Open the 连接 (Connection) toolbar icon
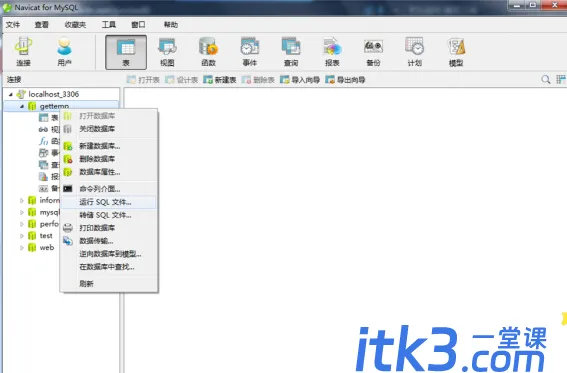567x373 pixels. pos(24,52)
